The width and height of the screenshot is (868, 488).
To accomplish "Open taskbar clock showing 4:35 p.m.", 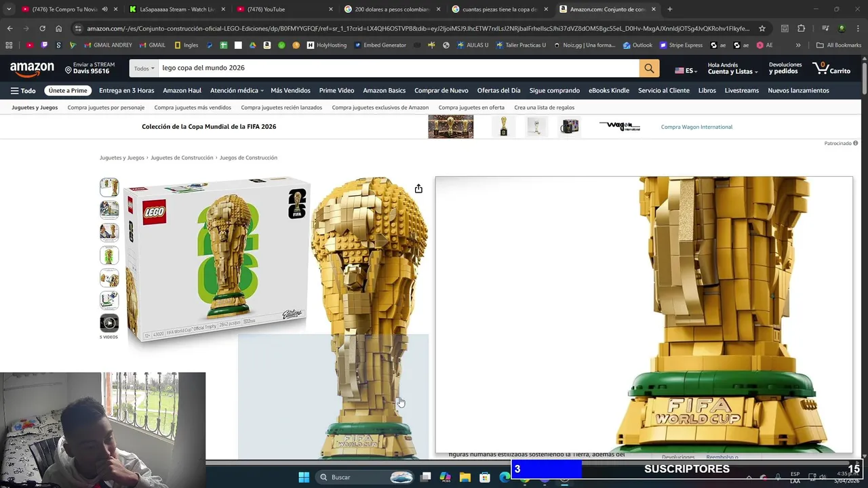I will pyautogui.click(x=848, y=477).
